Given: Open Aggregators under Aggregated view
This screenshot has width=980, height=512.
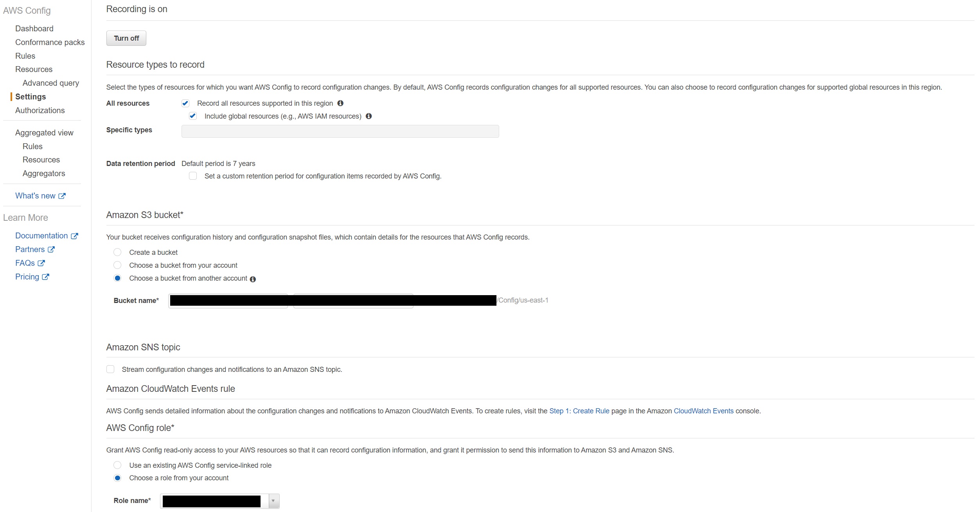Looking at the screenshot, I should [44, 173].
